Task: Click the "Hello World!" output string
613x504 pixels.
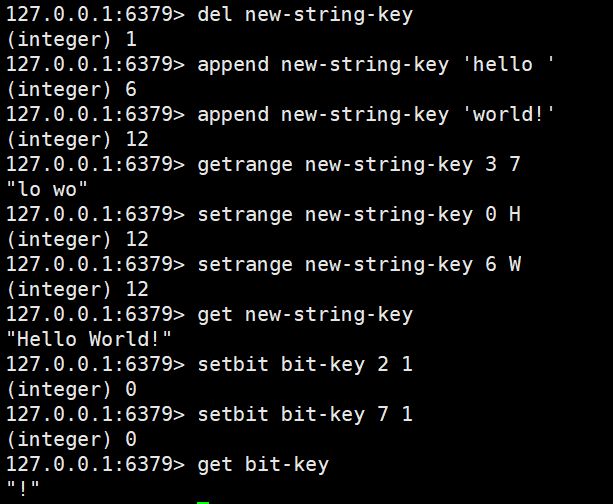Action: (89, 339)
